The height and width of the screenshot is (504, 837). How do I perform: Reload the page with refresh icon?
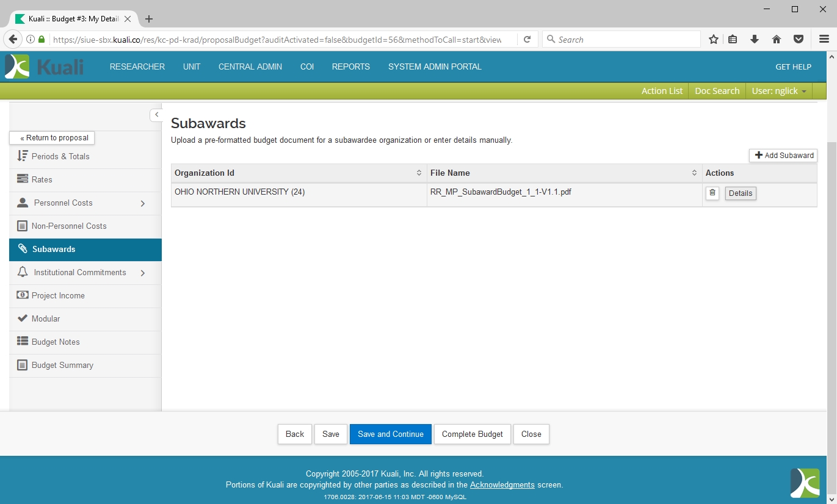[x=527, y=40]
